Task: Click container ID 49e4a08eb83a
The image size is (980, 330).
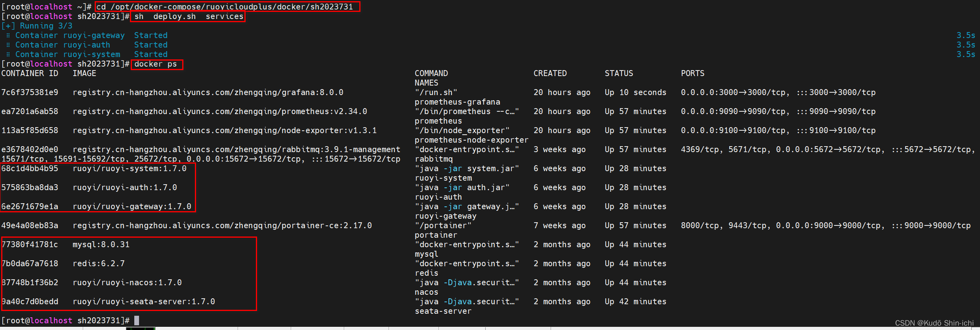Action: point(30,225)
